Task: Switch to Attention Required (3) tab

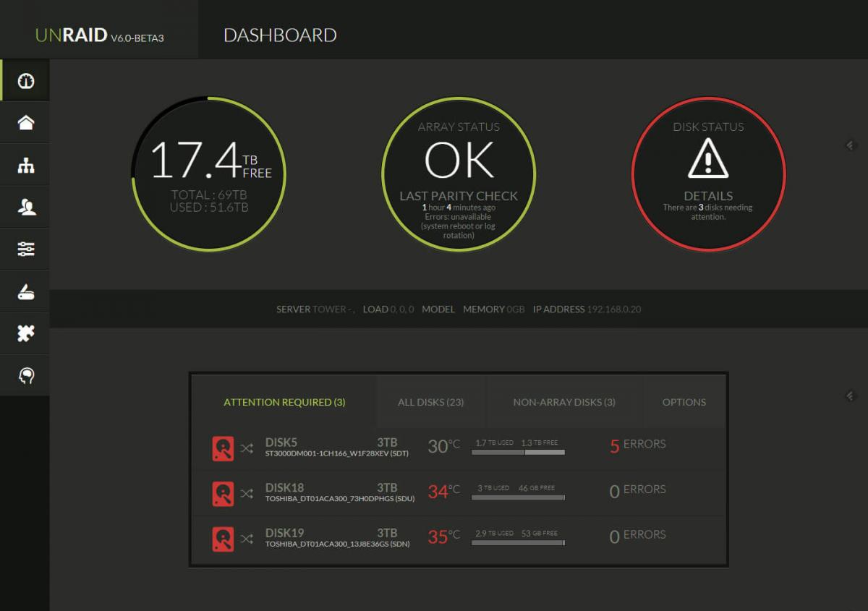Action: point(284,402)
